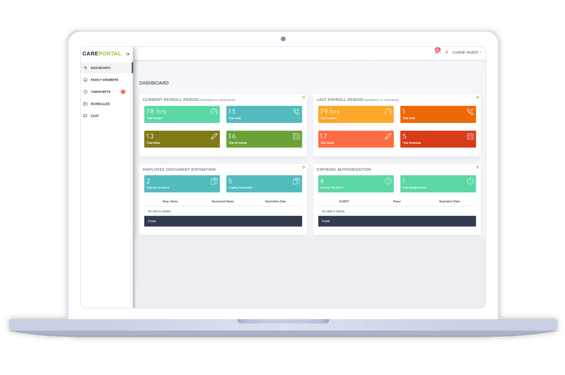
Task: Sort document table by Expiration Date column
Action: tap(276, 201)
